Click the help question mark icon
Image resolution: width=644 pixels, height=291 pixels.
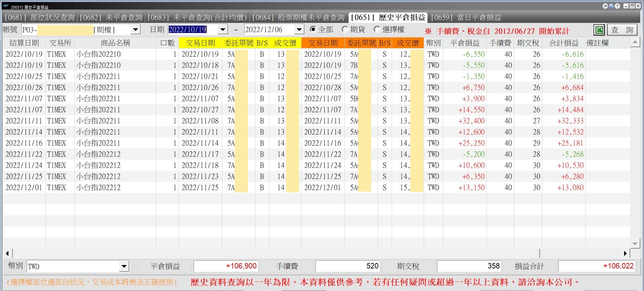(x=617, y=6)
